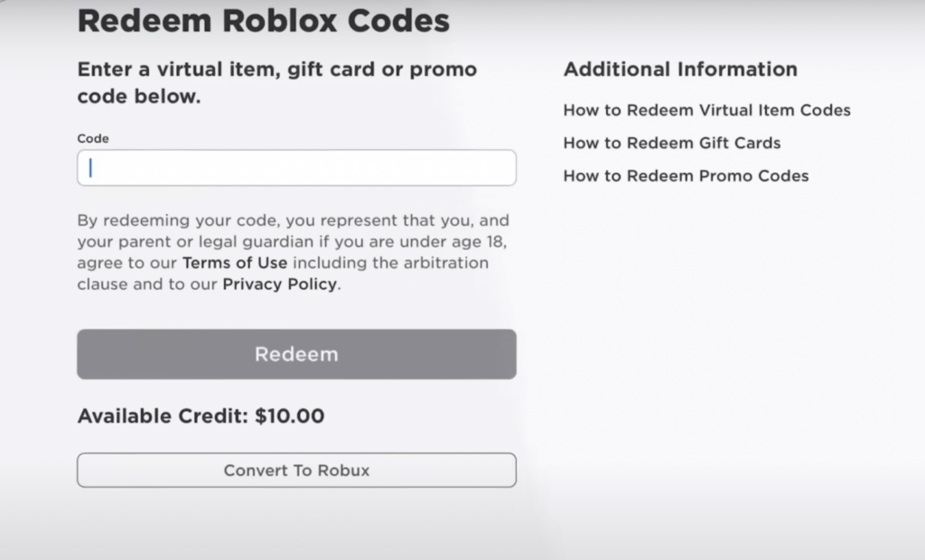Place cursor in the empty code box
Screen dimensions: 925x560
click(296, 168)
